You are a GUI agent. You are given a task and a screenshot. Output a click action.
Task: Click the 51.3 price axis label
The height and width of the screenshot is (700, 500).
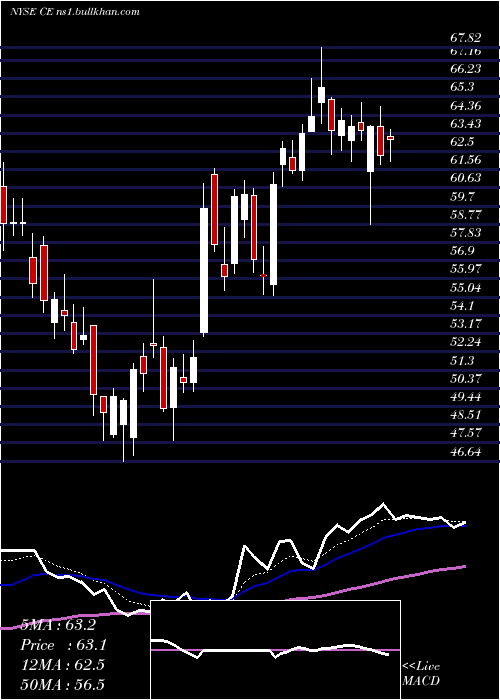tap(462, 361)
